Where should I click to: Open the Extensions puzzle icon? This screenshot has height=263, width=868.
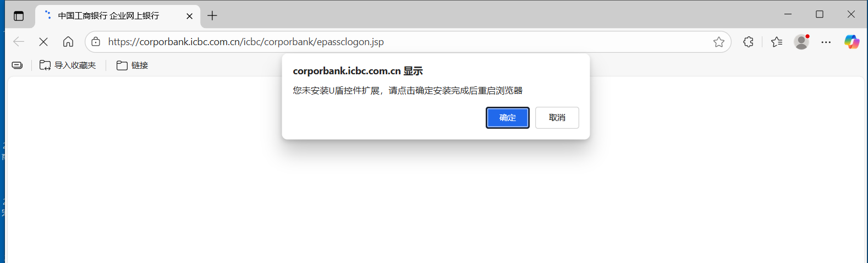pyautogui.click(x=748, y=42)
